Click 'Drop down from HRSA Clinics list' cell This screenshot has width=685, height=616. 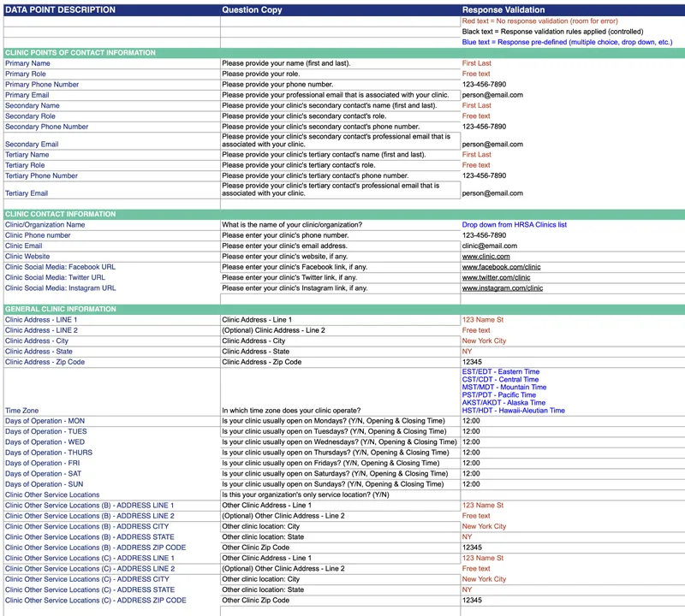pos(573,225)
